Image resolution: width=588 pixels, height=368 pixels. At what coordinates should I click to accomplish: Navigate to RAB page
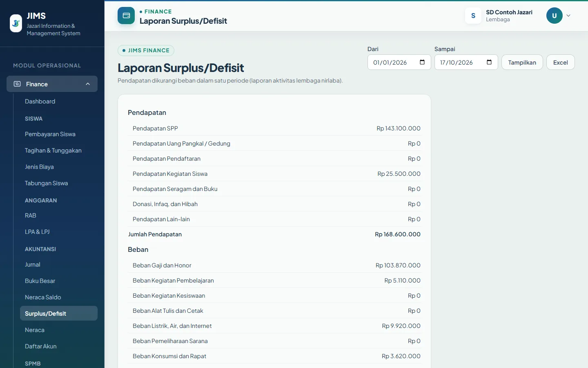(31, 215)
